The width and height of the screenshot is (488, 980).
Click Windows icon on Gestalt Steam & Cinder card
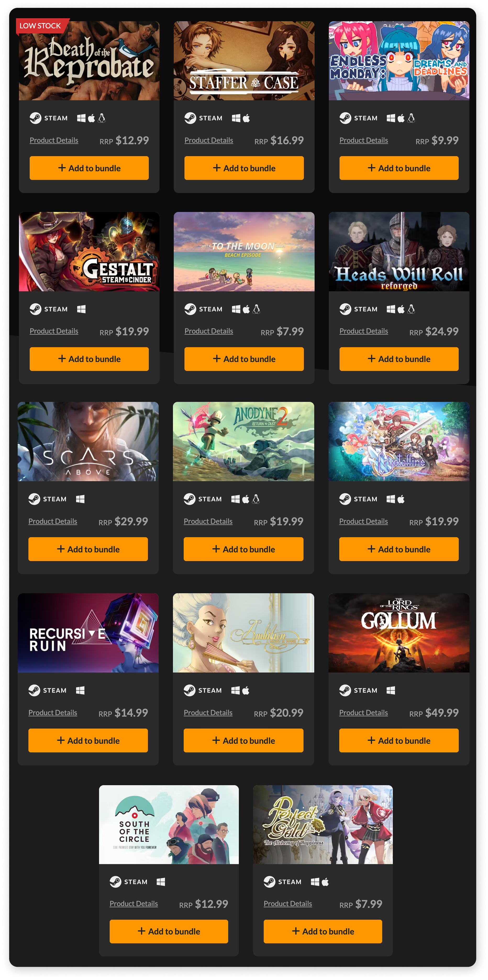click(x=81, y=309)
